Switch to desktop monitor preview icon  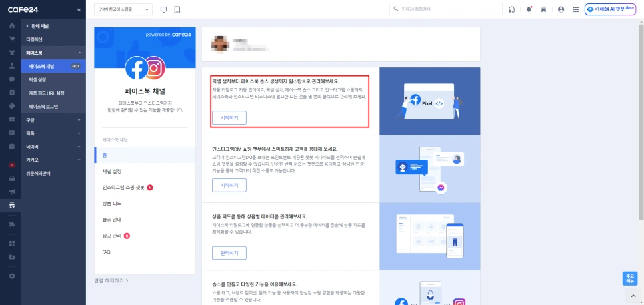164,9
